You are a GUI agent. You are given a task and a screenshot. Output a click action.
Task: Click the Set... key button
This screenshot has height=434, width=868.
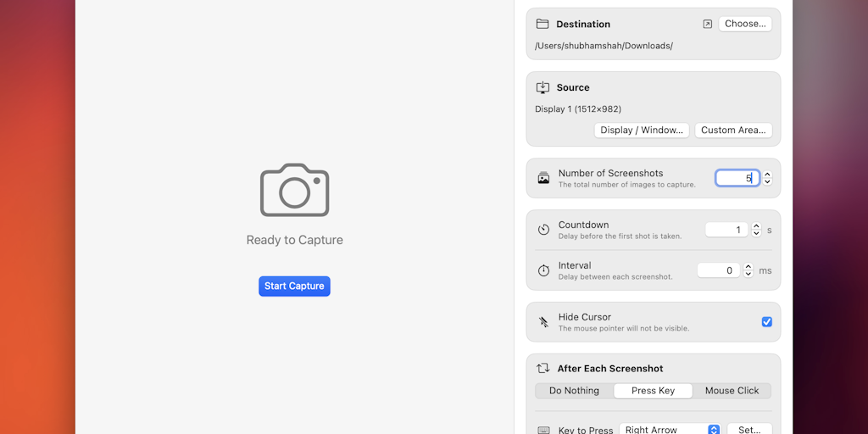pos(749,430)
